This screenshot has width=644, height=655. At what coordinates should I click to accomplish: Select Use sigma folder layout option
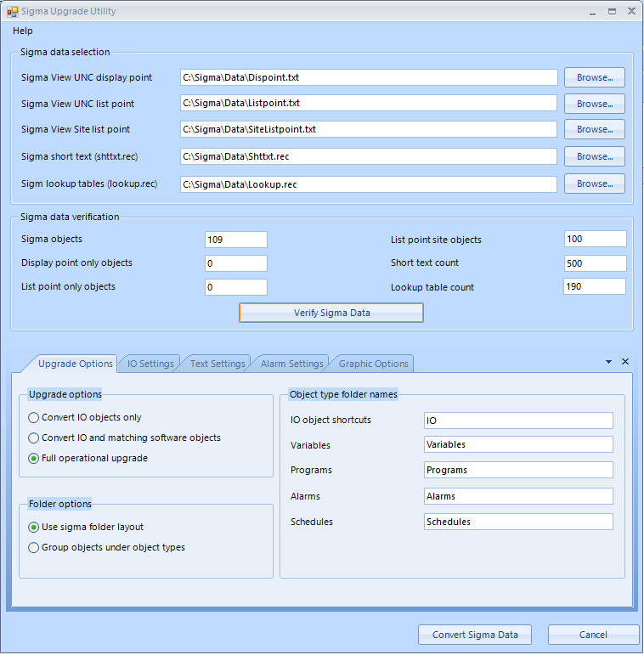tap(34, 528)
